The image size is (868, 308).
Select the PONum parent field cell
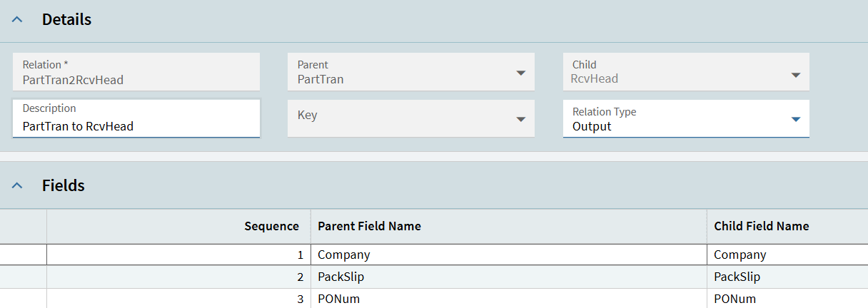click(508, 299)
